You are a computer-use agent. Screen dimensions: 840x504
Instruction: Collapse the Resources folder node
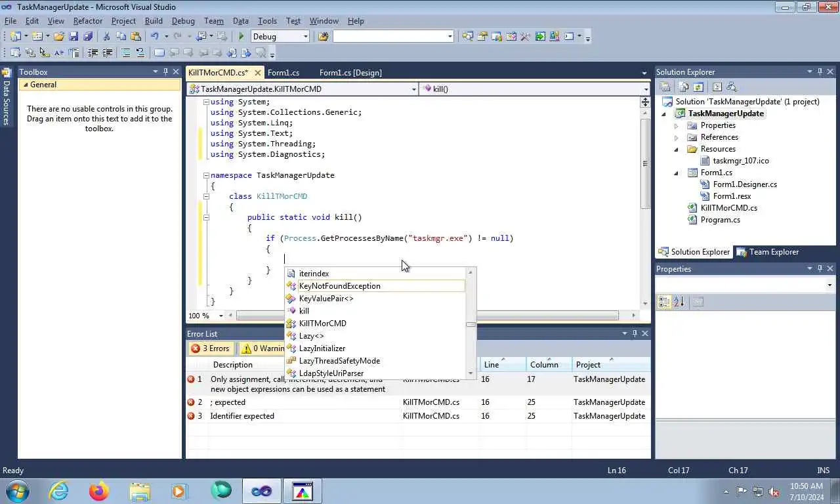pos(677,149)
